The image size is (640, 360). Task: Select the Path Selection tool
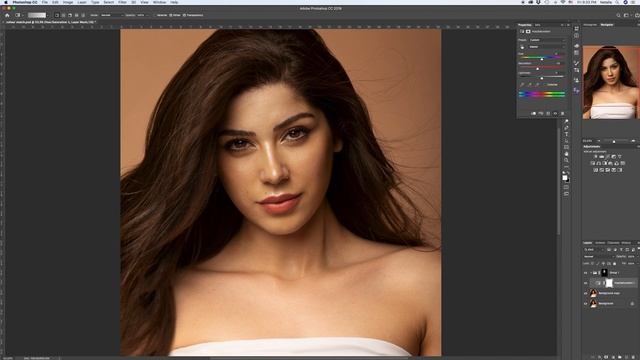[x=566, y=141]
